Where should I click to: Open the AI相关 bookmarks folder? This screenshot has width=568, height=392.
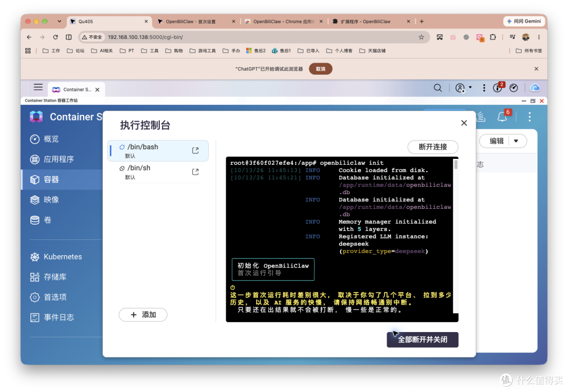[102, 51]
